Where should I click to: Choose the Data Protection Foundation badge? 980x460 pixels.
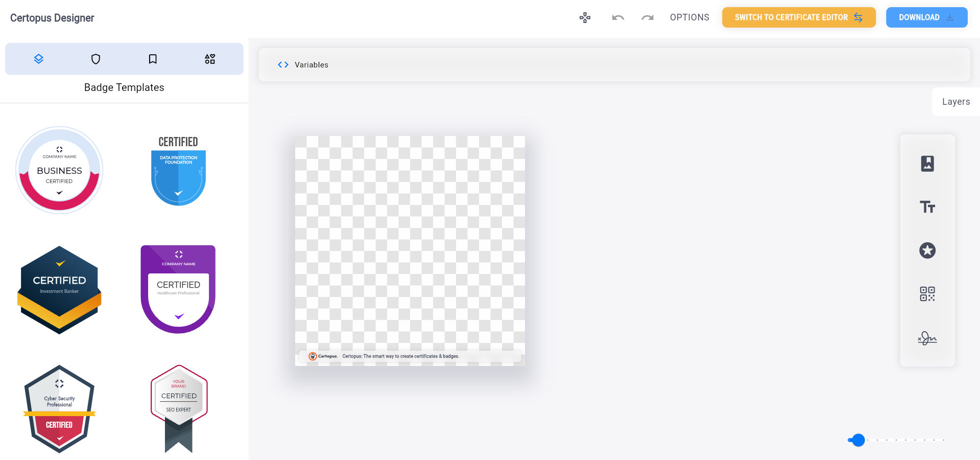(178, 171)
